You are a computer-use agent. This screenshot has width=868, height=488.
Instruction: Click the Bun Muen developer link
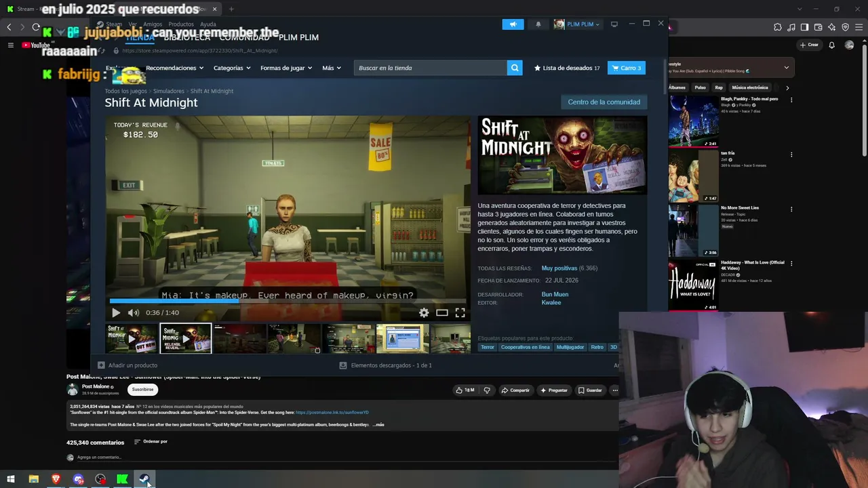coord(555,294)
